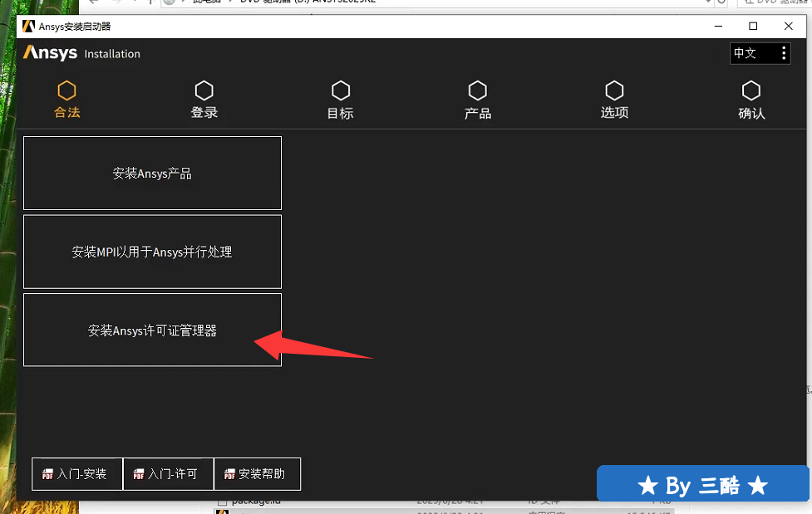Open the 安装帮助 PDF
This screenshot has height=514, width=812.
coord(257,473)
